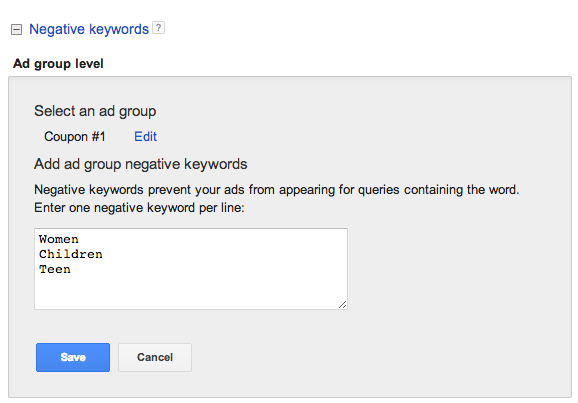Image resolution: width=578 pixels, height=403 pixels.
Task: Click the textarea resize grip handle
Action: pyautogui.click(x=343, y=305)
